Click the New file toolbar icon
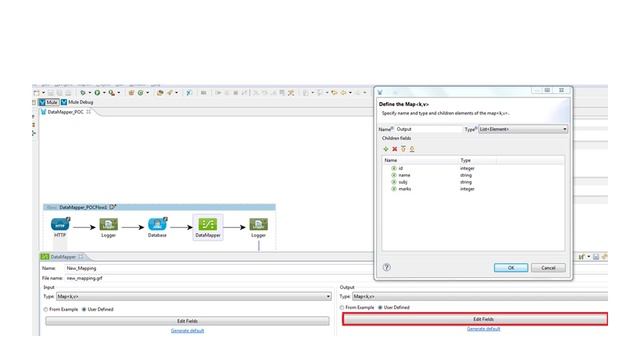 (37, 93)
